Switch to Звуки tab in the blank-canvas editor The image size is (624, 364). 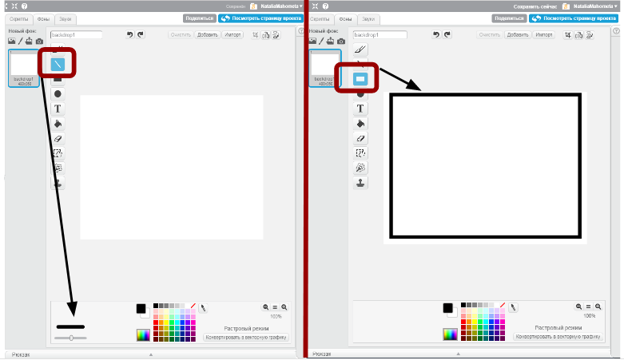66,19
